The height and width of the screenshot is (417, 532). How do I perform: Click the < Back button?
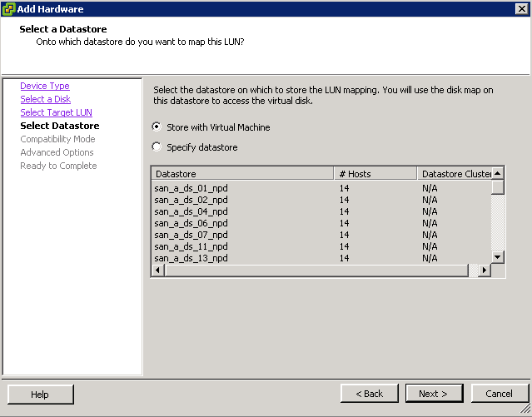click(x=370, y=394)
